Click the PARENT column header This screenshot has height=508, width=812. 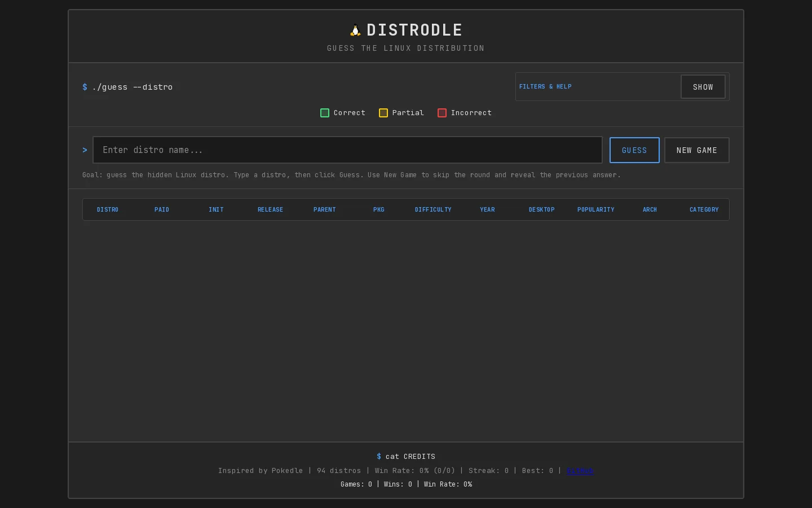pos(325,209)
